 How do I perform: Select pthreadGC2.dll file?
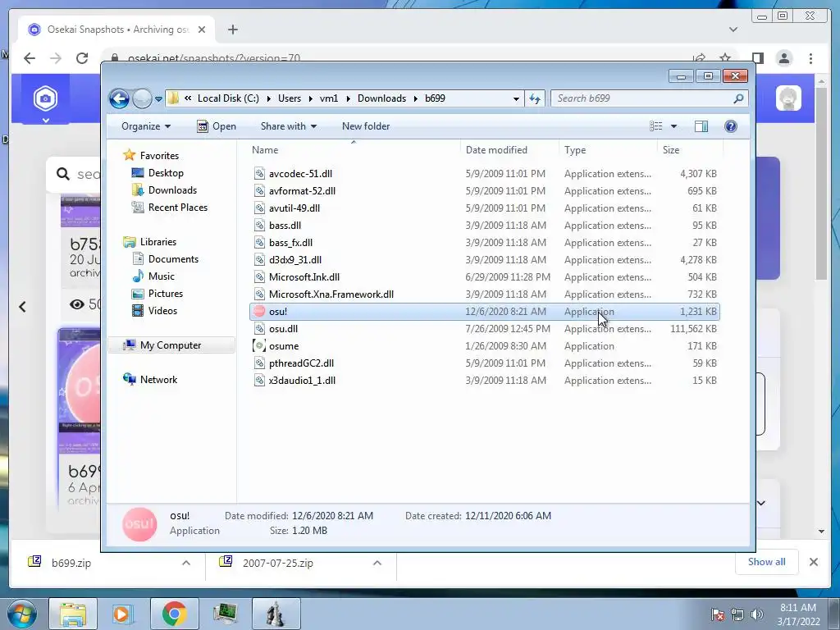click(301, 363)
